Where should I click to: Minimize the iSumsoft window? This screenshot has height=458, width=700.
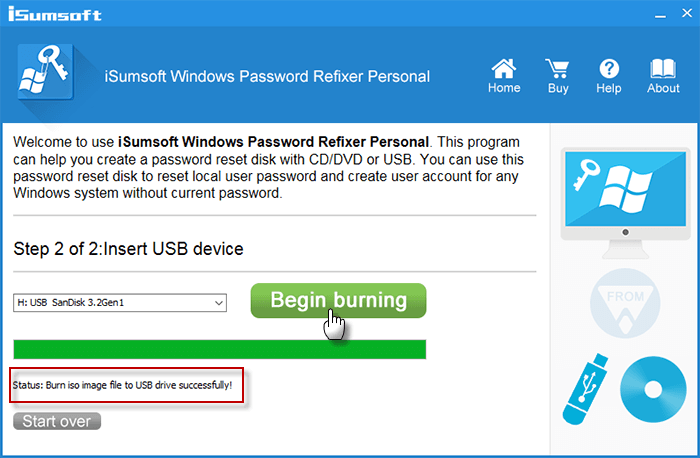click(x=659, y=16)
